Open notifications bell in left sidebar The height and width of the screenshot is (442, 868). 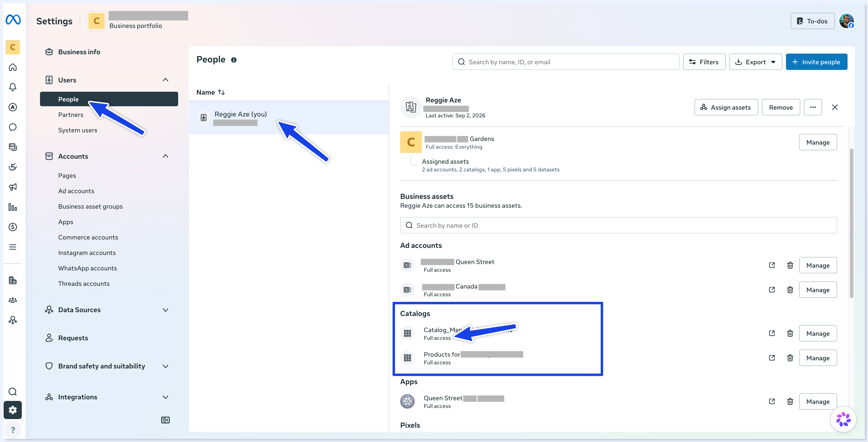13,87
